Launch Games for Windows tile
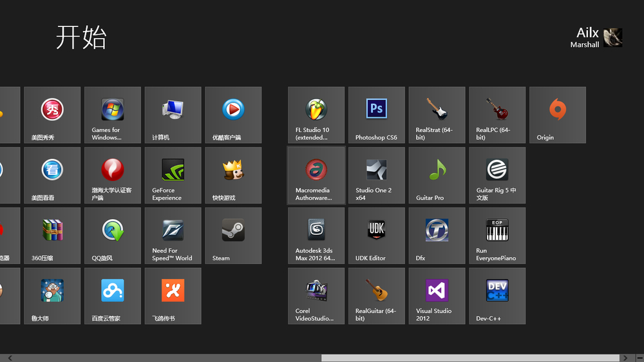 pos(113,115)
